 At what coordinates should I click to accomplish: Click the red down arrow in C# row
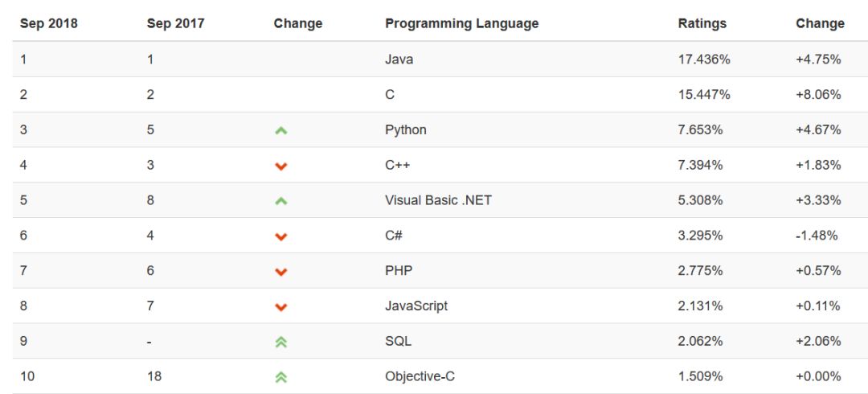pyautogui.click(x=281, y=236)
